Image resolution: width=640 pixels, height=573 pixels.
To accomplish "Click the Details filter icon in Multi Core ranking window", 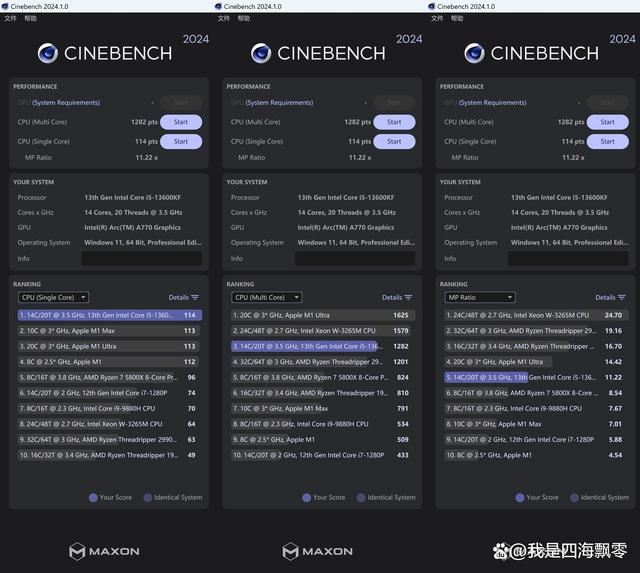I will [408, 297].
